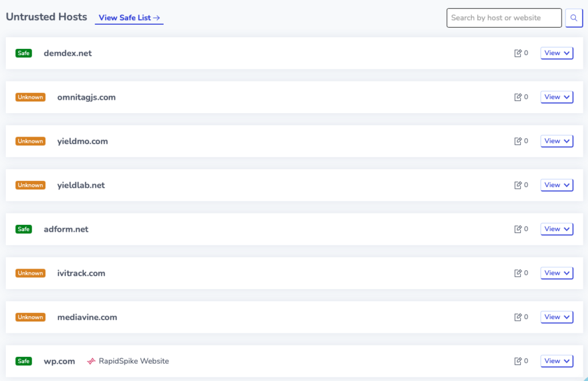Click the notes icon for yieldlab.net
This screenshot has width=588, height=381.
[518, 185]
